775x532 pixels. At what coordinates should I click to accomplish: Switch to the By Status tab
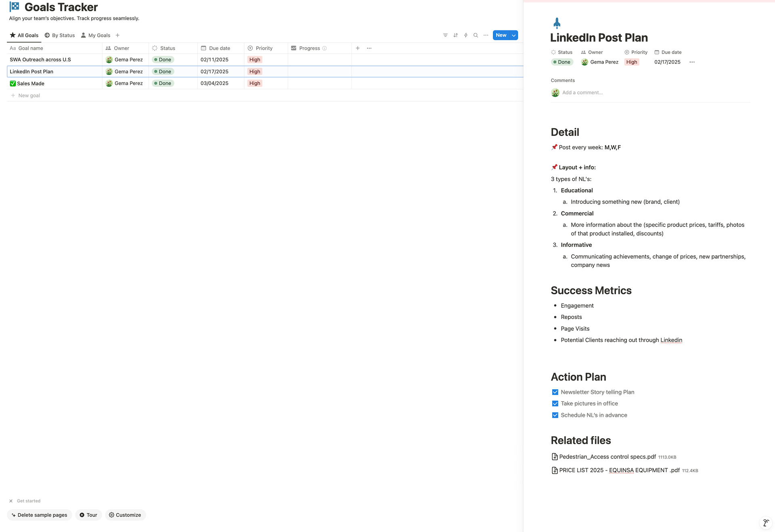60,35
